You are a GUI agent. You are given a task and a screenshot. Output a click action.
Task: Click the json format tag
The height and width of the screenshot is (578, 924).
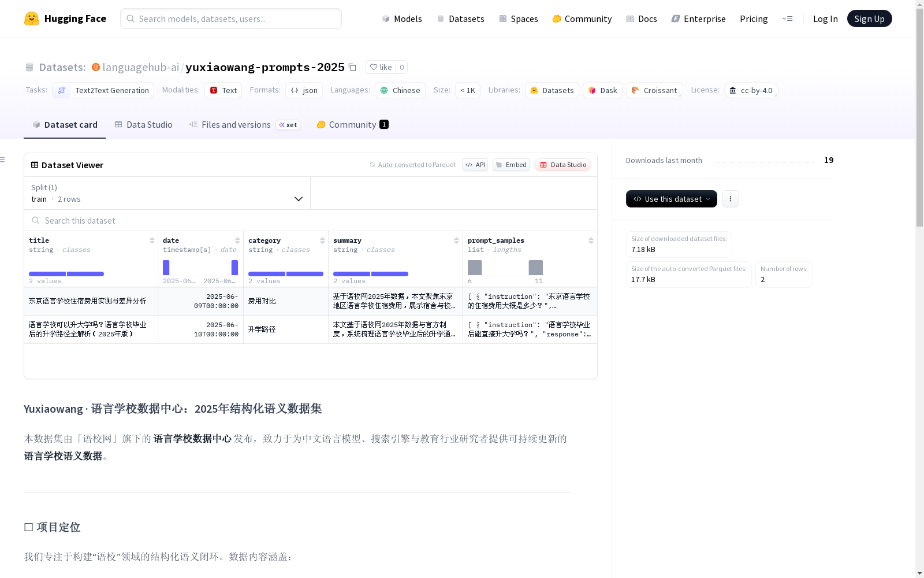[x=304, y=90]
